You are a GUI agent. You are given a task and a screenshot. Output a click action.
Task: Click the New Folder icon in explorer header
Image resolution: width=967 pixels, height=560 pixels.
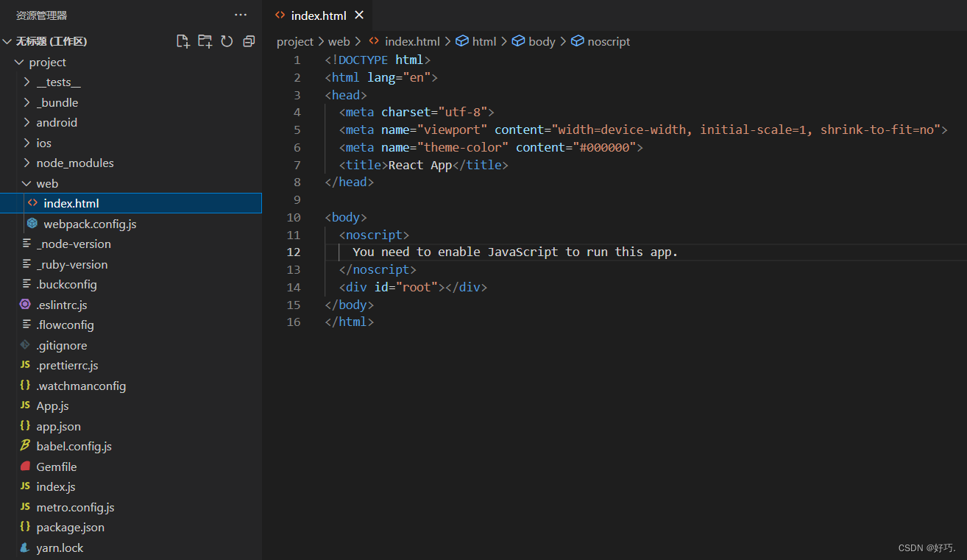pyautogui.click(x=205, y=41)
